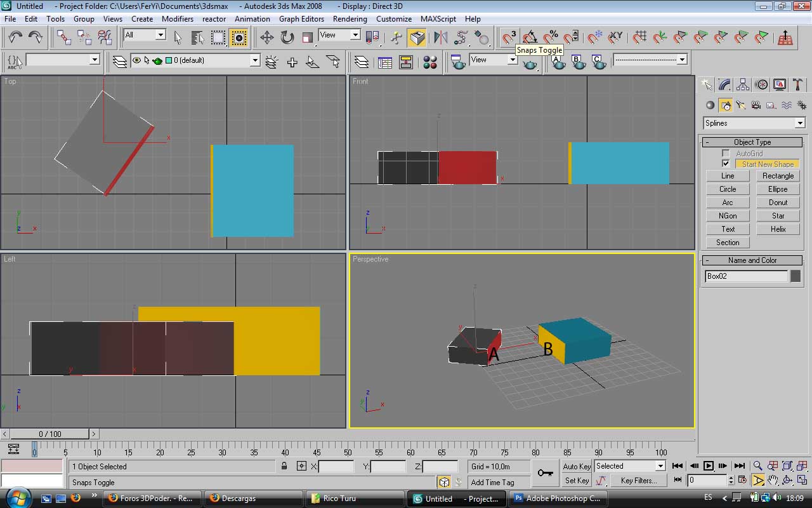
Task: Open the reference coordinate system View dropdown
Action: [339, 35]
